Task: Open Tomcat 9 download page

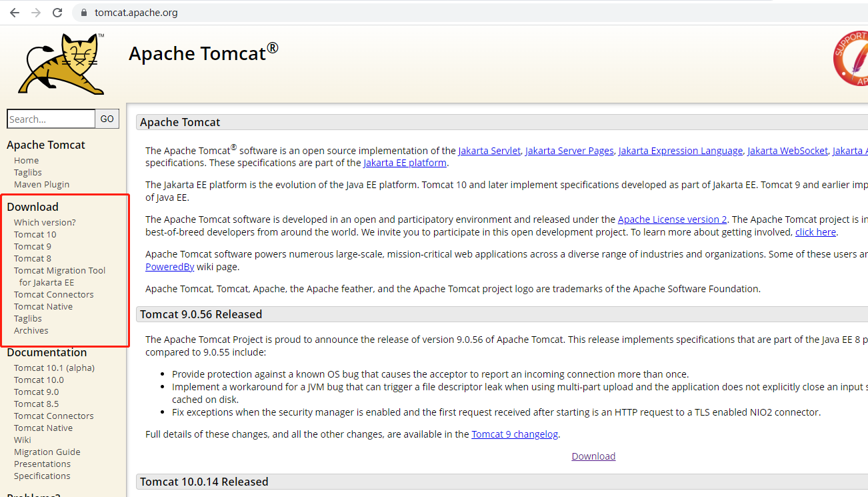Action: [33, 246]
